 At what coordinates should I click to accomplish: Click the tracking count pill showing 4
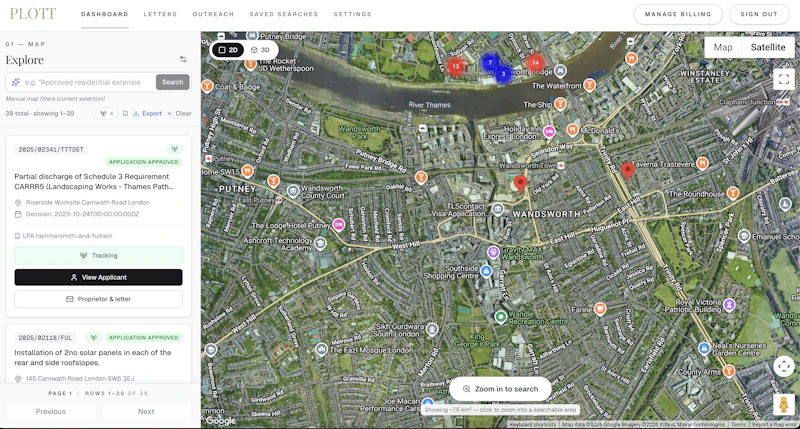107,113
